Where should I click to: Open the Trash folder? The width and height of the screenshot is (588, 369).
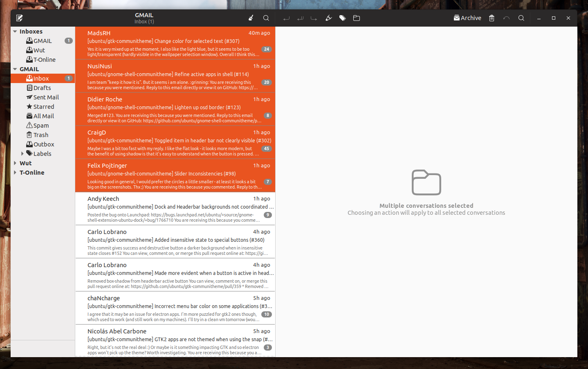(43, 135)
